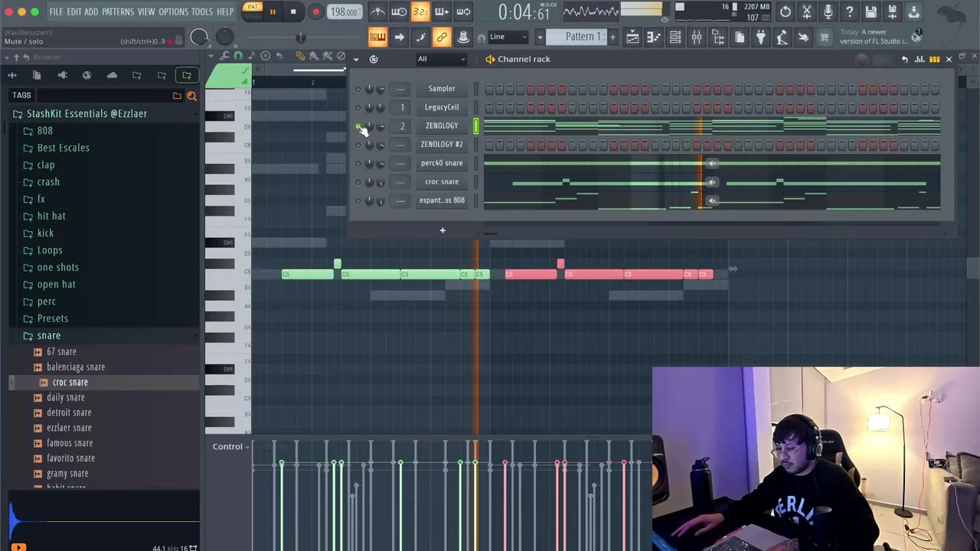Mute the croc snare channel LED

(x=358, y=182)
